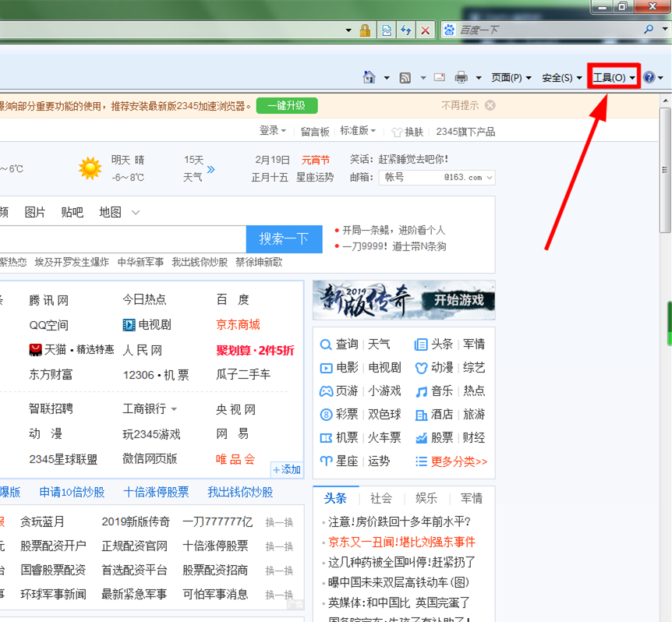Select the 贴吧 search tab
This screenshot has height=622, width=672.
72,212
